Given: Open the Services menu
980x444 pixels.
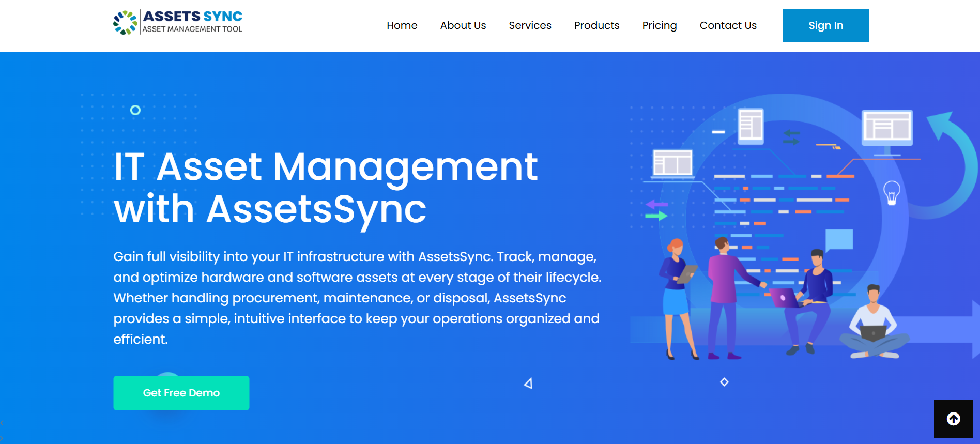Looking at the screenshot, I should pyautogui.click(x=530, y=25).
